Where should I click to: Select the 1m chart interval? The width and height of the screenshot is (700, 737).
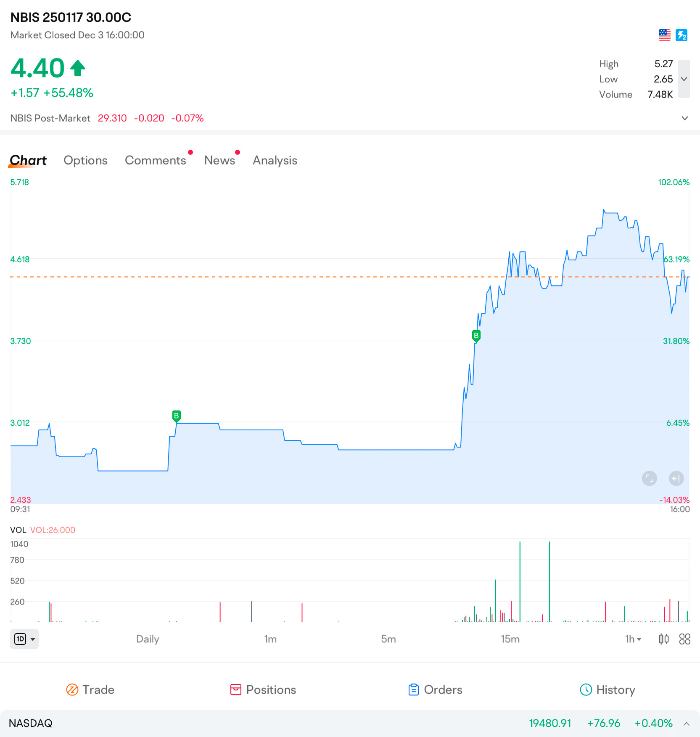click(270, 639)
